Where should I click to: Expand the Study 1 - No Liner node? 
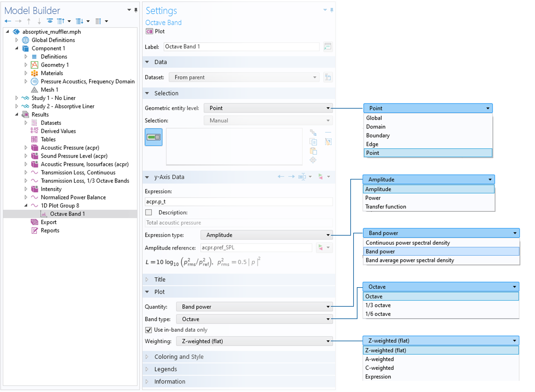(17, 98)
